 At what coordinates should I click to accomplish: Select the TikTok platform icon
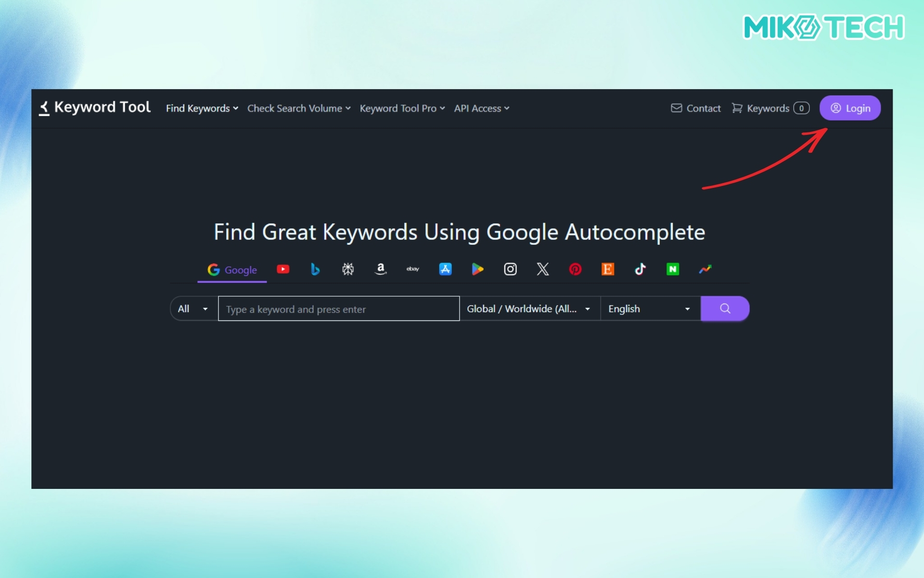640,269
